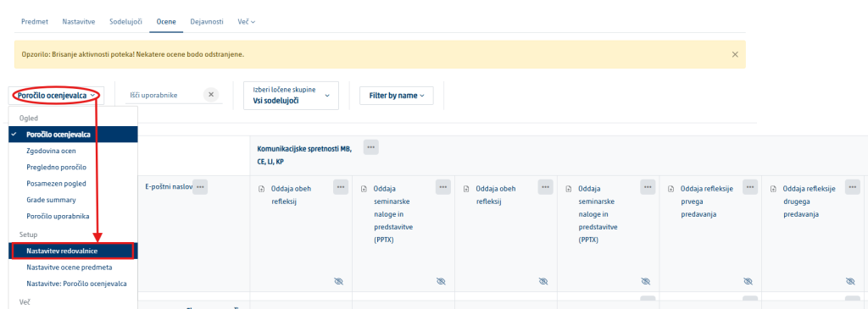The width and height of the screenshot is (868, 309).
Task: Toggle hidden eye for refleksije prvega predavanja
Action: pos(748,281)
